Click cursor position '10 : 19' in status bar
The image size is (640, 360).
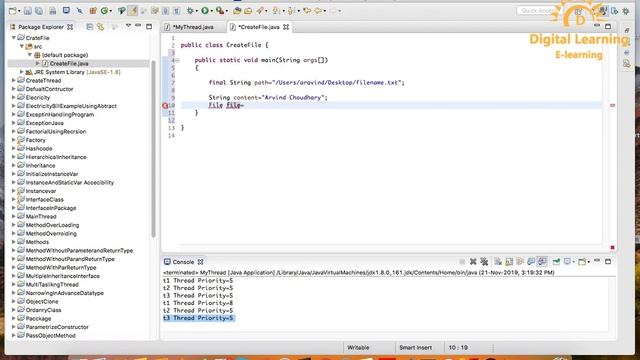(458, 347)
